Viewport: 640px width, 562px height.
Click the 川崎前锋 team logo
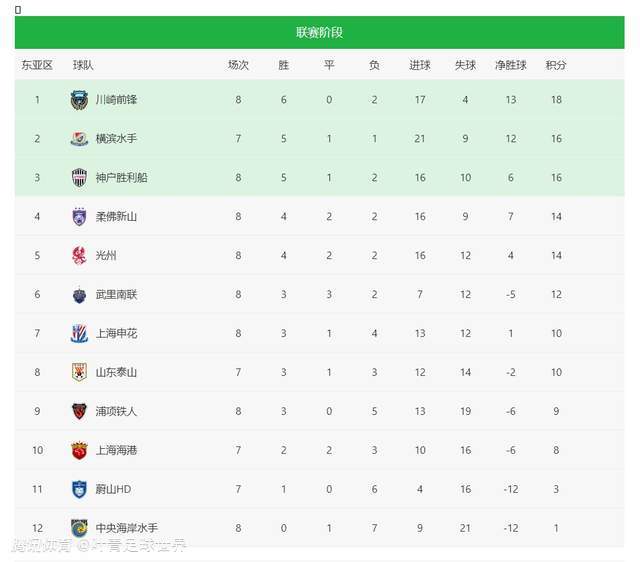79,100
